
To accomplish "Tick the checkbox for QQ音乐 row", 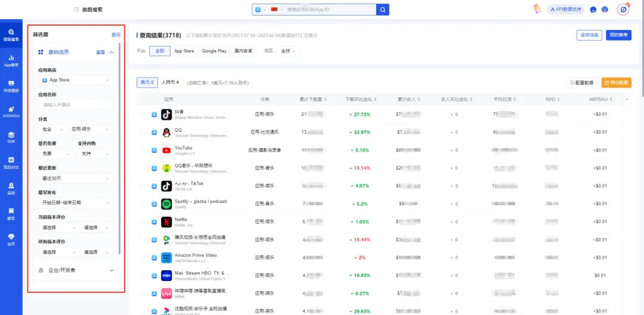I will click(143, 168).
